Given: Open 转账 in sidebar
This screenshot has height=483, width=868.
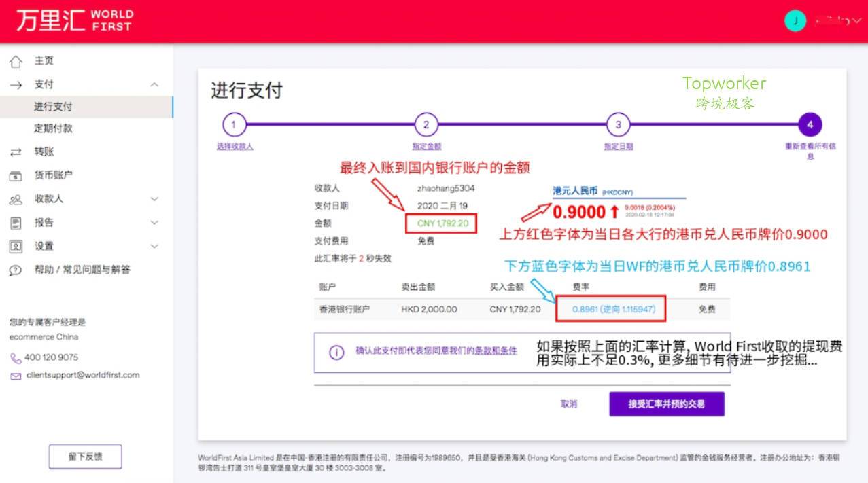Looking at the screenshot, I should pyautogui.click(x=44, y=151).
